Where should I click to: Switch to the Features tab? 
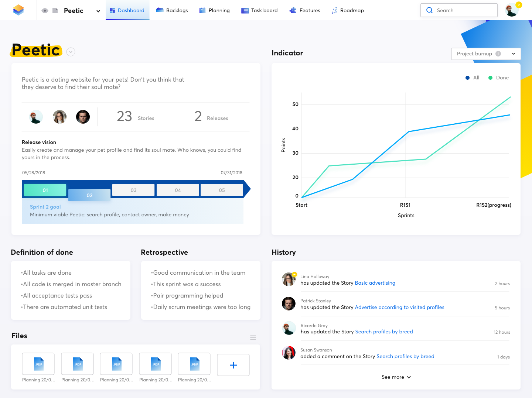coord(305,10)
